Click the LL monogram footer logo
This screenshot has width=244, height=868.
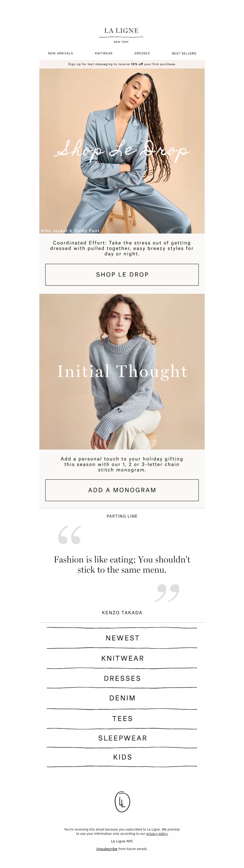point(122,802)
